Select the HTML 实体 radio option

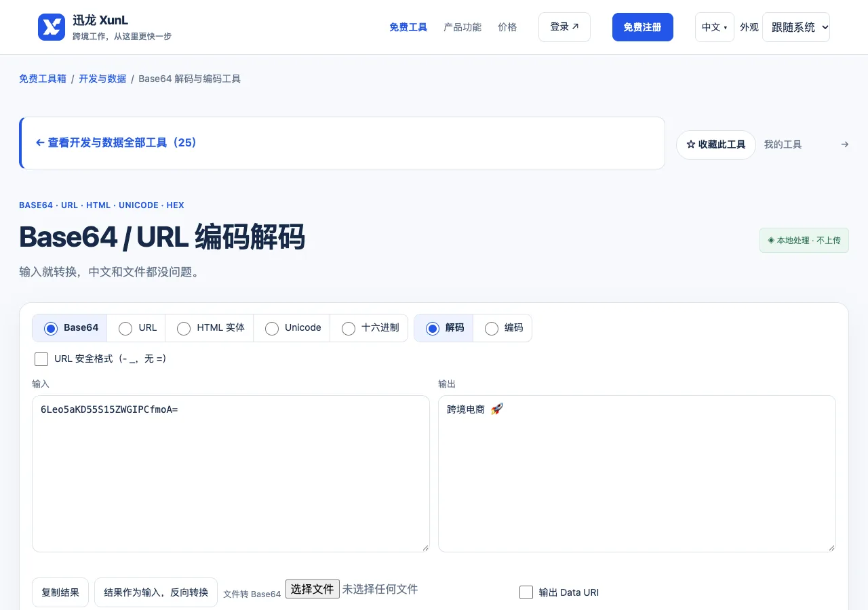click(184, 328)
